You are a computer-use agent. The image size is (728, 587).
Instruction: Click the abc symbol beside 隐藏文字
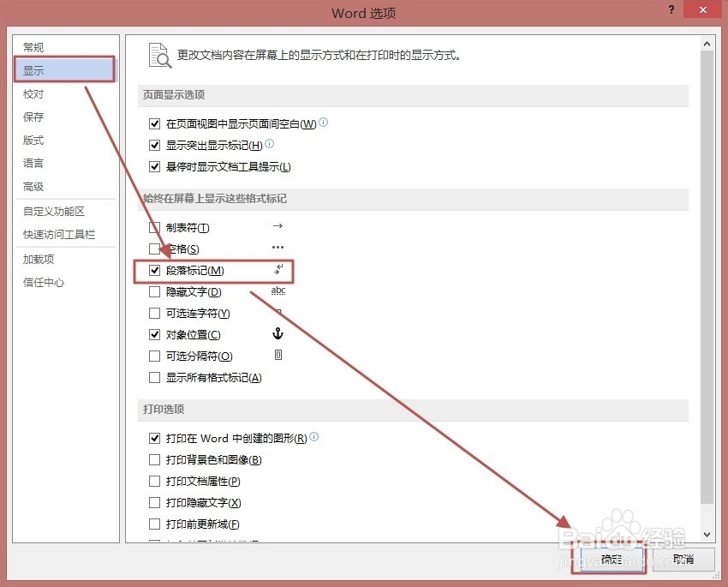pos(277,291)
